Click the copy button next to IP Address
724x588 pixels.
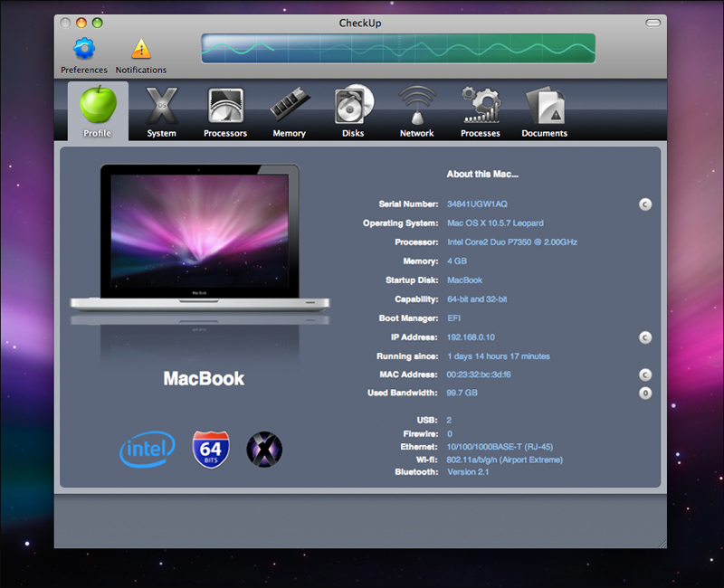click(x=645, y=337)
